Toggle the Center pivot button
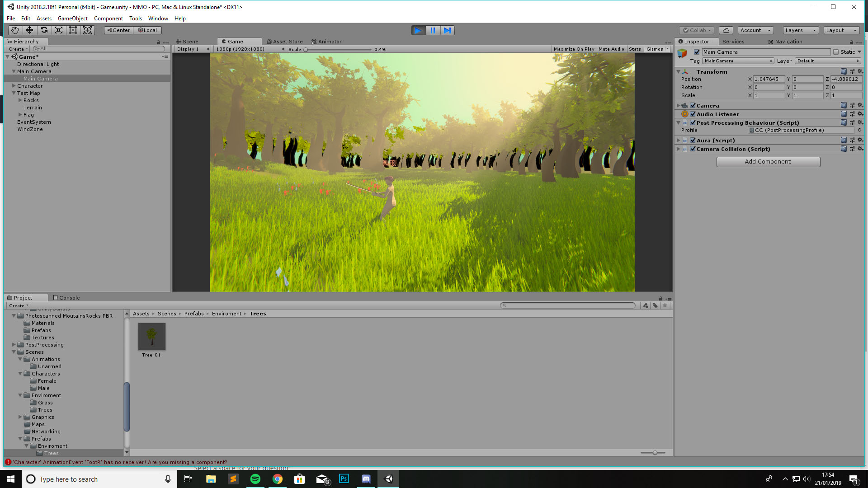Screen dimensions: 868x488 [x=118, y=30]
